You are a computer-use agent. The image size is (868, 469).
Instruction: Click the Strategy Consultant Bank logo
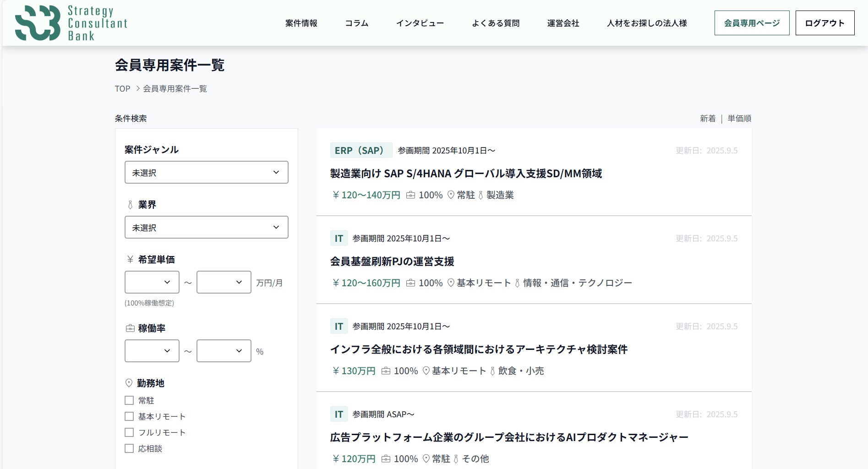[71, 23]
